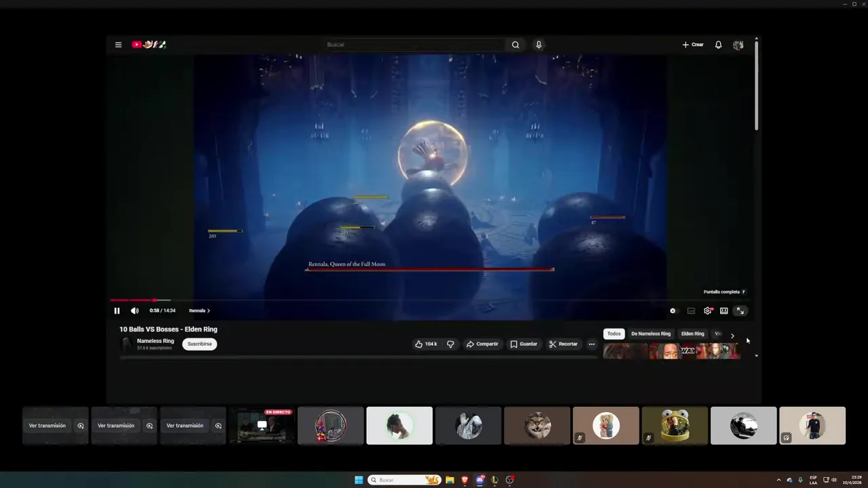This screenshot has height=488, width=868.
Task: Open Windows Start menu
Action: (359, 480)
